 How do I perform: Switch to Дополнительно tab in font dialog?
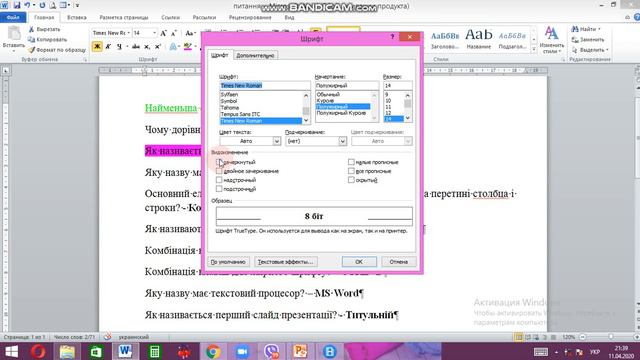(x=256, y=56)
